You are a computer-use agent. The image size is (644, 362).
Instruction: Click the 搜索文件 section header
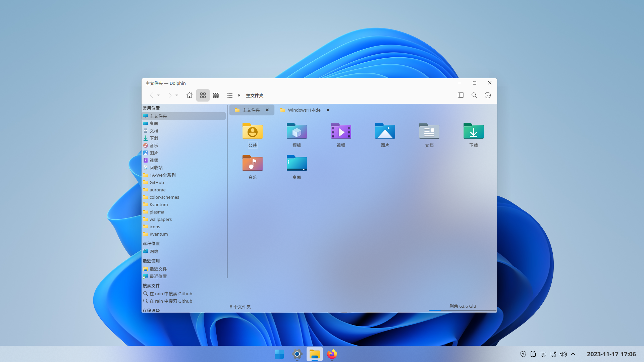click(151, 286)
